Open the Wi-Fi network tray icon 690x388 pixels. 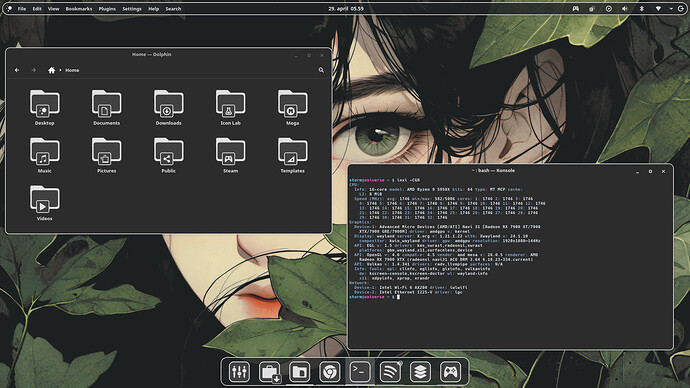(658, 8)
